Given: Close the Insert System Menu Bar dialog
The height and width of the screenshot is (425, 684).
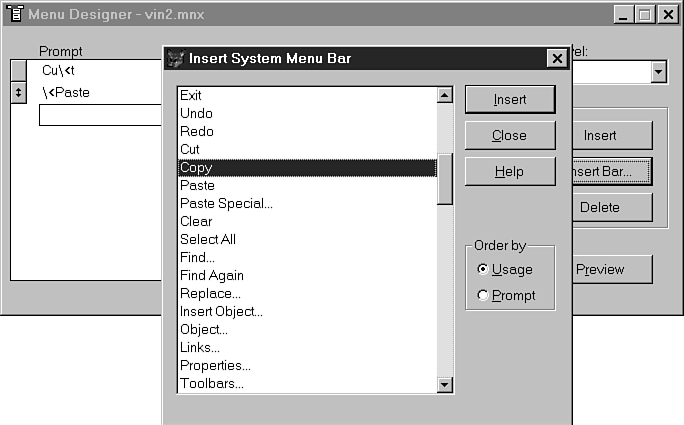Looking at the screenshot, I should pos(556,58).
